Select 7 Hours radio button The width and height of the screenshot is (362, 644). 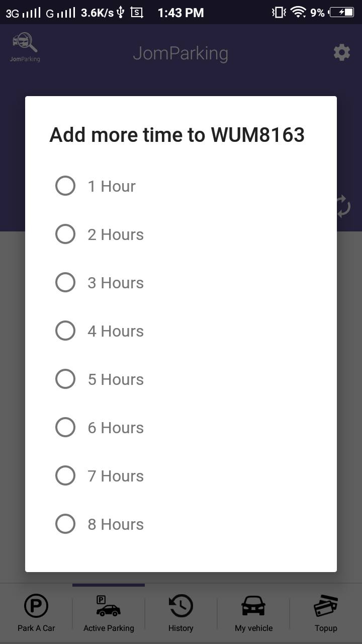coord(65,475)
